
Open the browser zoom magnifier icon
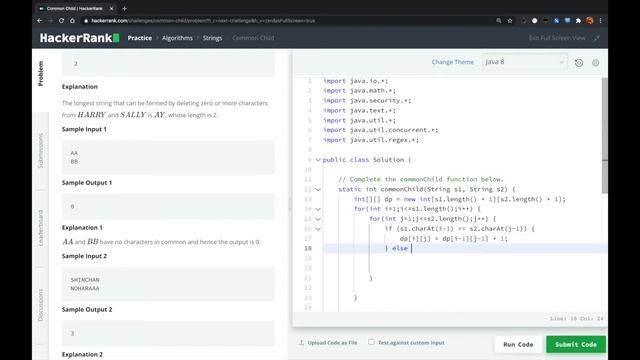click(498, 20)
